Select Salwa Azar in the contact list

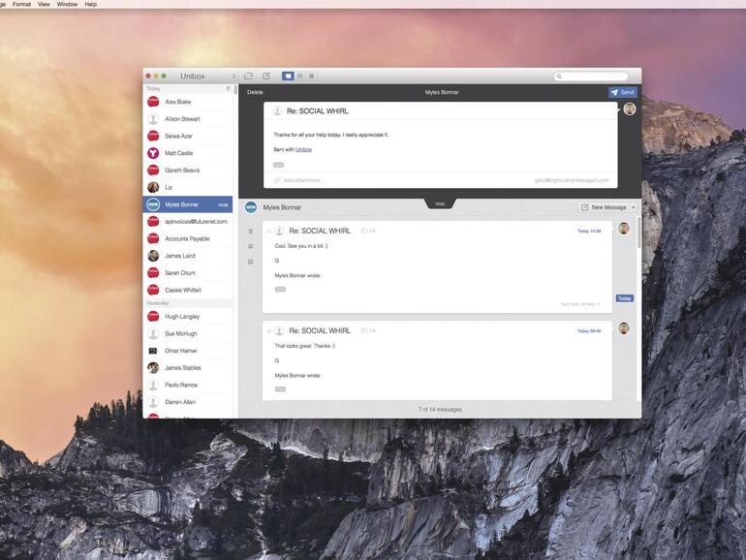pos(188,136)
